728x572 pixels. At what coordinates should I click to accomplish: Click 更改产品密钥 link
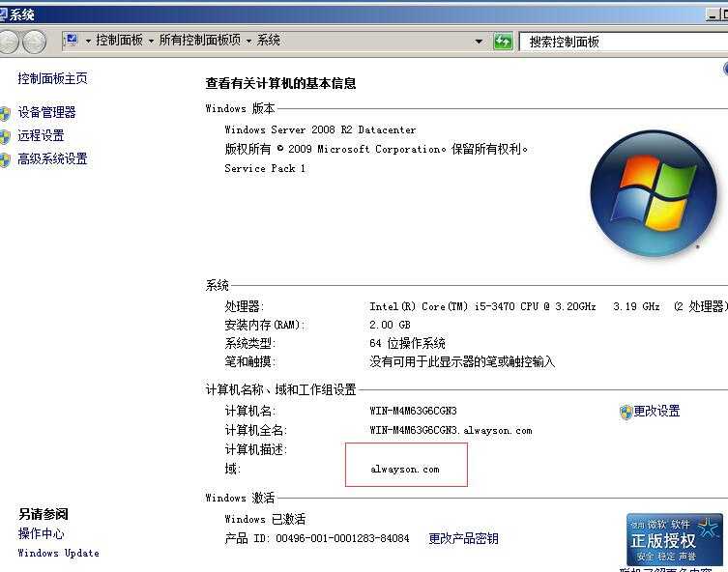click(463, 538)
